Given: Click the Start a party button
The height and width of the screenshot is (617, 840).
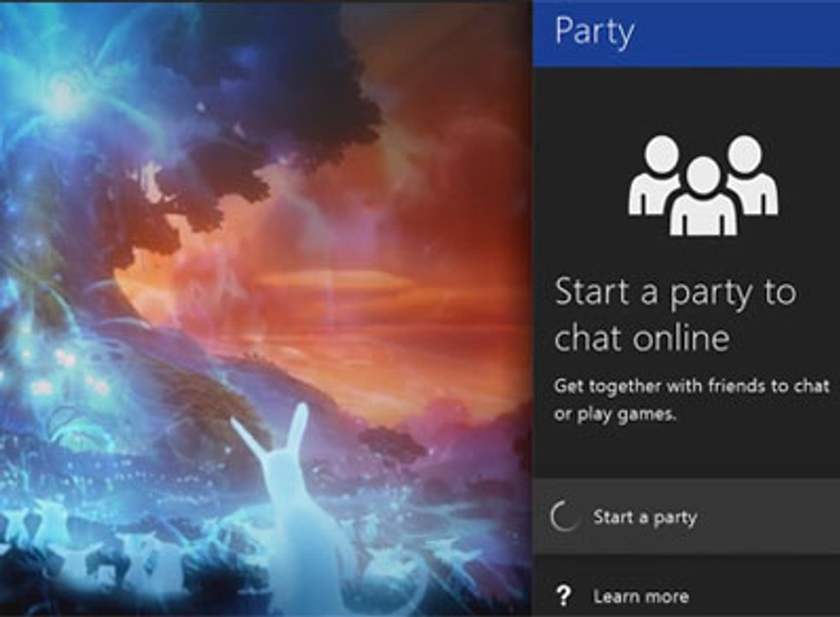Looking at the screenshot, I should 687,517.
